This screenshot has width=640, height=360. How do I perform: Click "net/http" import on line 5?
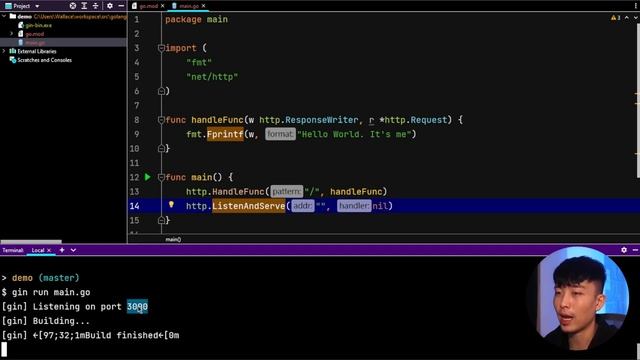point(212,77)
